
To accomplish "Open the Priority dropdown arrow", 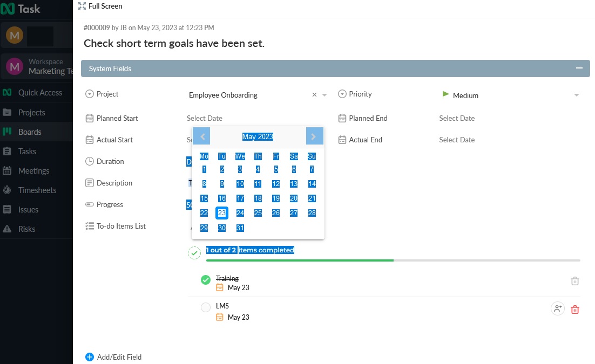I will (x=577, y=95).
